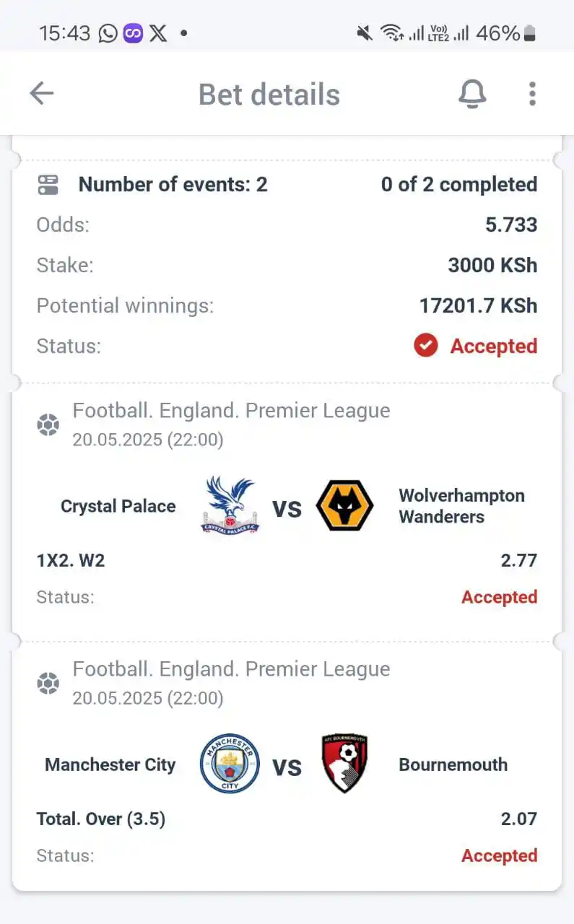Tap the red Accepted checkmark icon
This screenshot has height=924, width=574.
(426, 346)
